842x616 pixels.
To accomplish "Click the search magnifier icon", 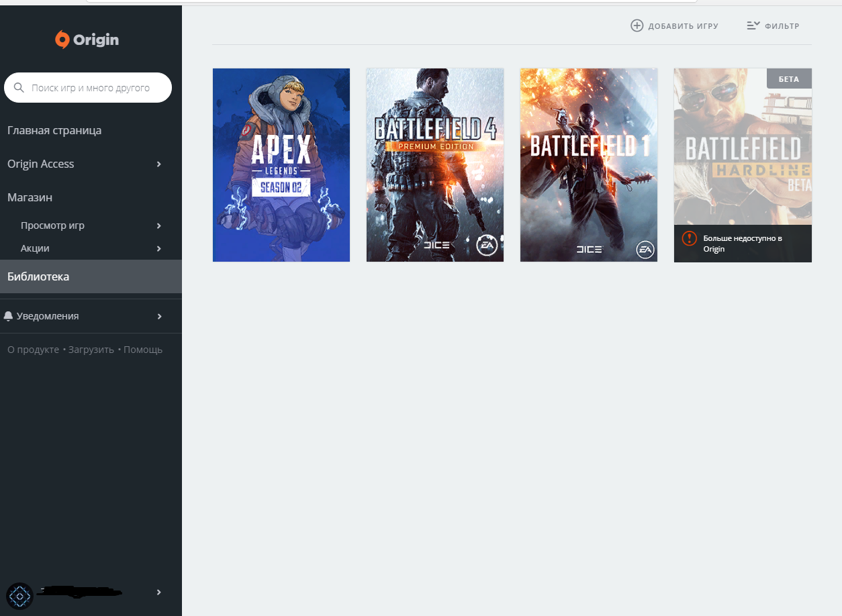I will 19,88.
